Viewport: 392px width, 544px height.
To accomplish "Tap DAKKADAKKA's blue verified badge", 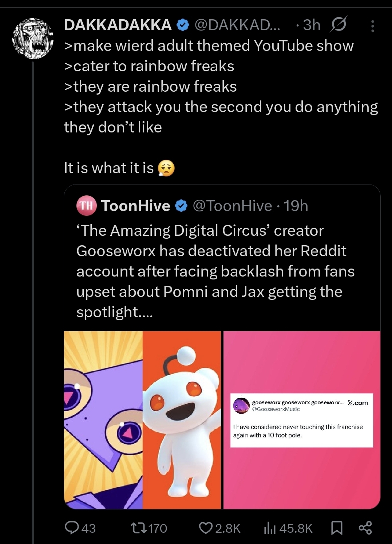I will [x=183, y=25].
